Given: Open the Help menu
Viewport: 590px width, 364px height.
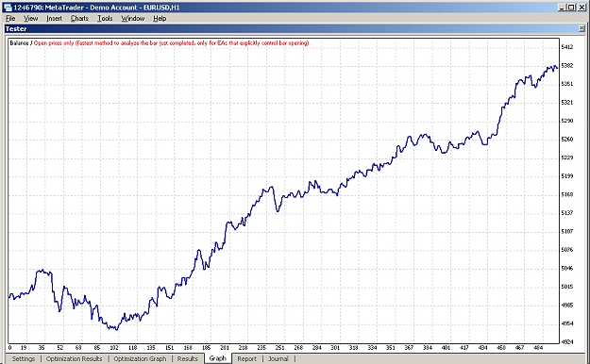Looking at the screenshot, I should [x=160, y=19].
